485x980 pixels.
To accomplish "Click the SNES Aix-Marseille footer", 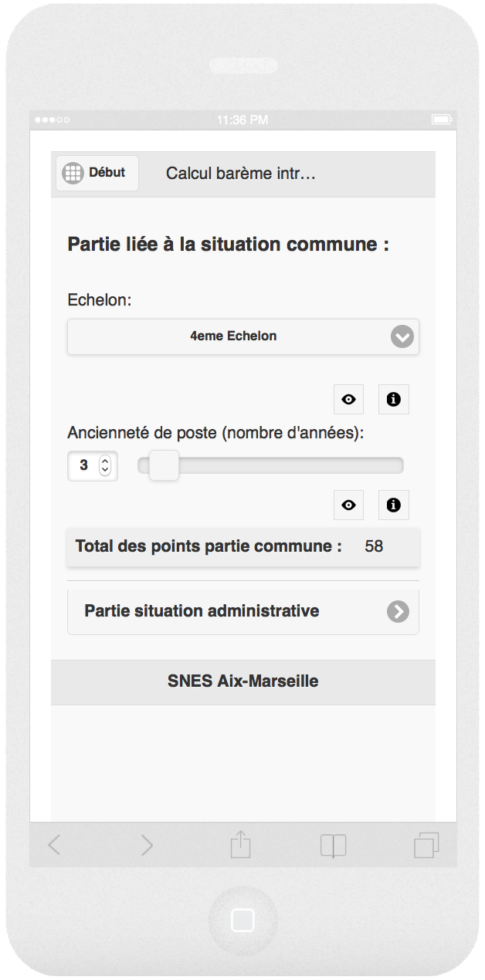I will pyautogui.click(x=243, y=681).
